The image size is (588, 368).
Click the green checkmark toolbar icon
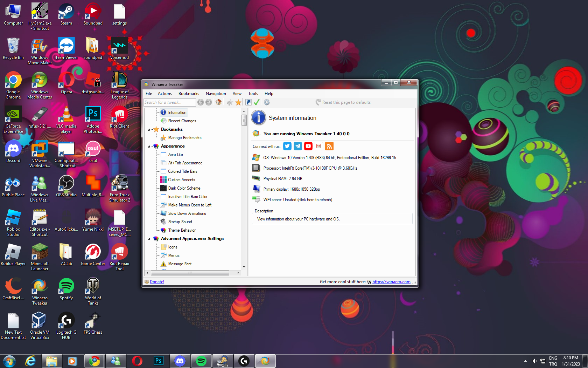[257, 102]
